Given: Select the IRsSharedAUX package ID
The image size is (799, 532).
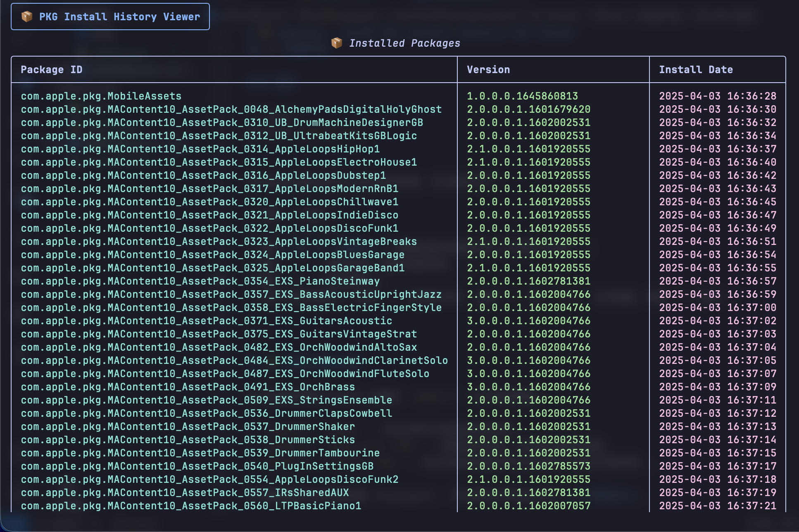Looking at the screenshot, I should pyautogui.click(x=185, y=492).
